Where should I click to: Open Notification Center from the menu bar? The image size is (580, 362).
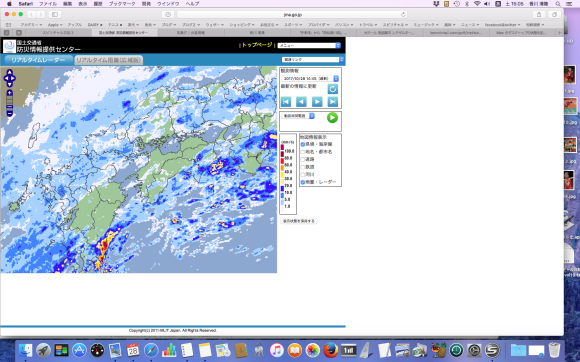(x=569, y=4)
